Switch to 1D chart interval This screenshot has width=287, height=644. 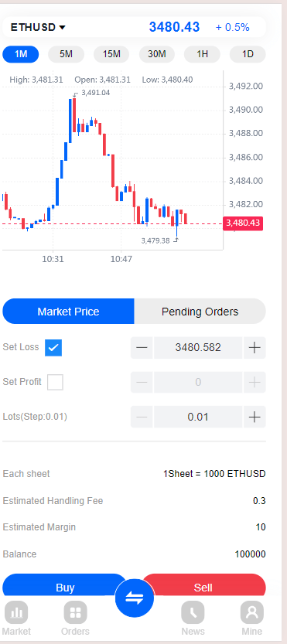(248, 54)
